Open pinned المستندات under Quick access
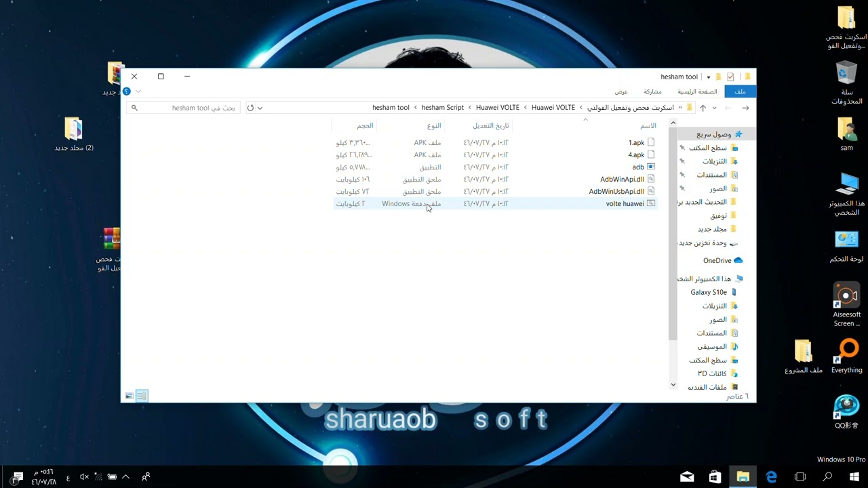The width and height of the screenshot is (868, 488). coord(717,175)
